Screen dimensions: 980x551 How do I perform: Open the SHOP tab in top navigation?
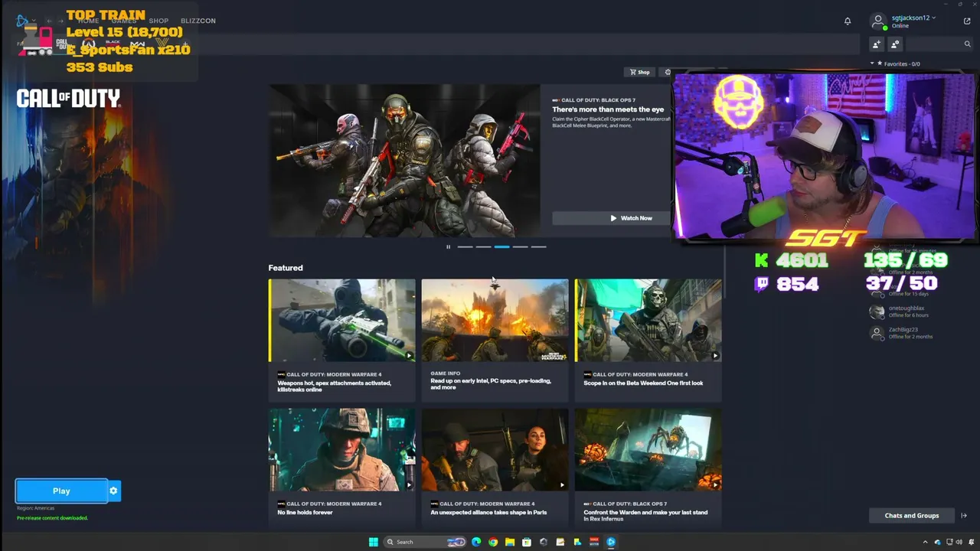coord(158,21)
